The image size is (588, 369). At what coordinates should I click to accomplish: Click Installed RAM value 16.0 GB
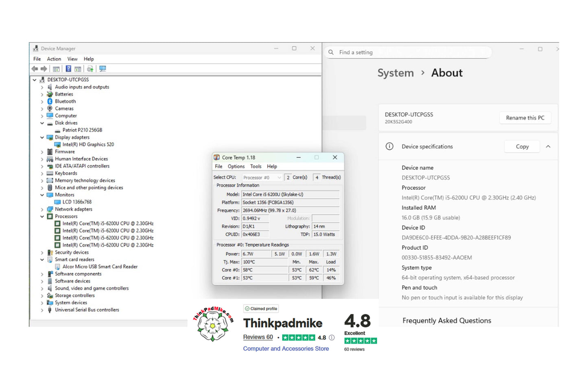(x=431, y=217)
